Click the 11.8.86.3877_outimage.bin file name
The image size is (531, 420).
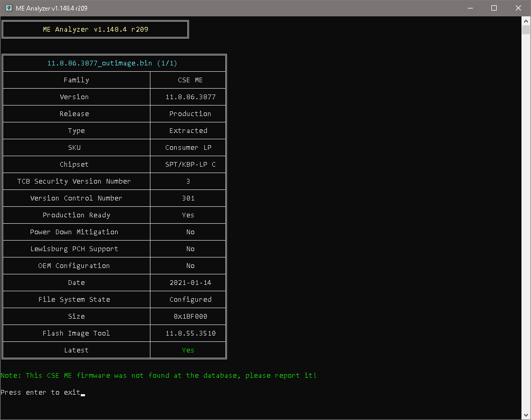click(112, 63)
